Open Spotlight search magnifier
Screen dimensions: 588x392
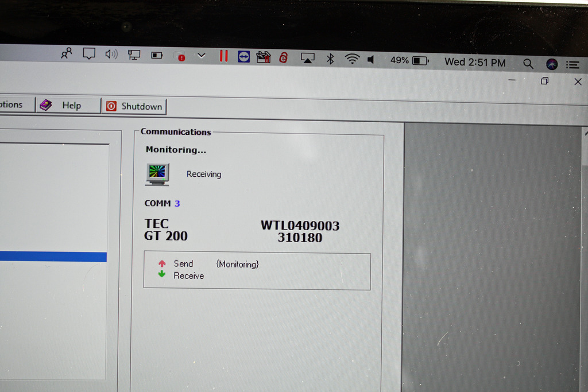click(528, 63)
